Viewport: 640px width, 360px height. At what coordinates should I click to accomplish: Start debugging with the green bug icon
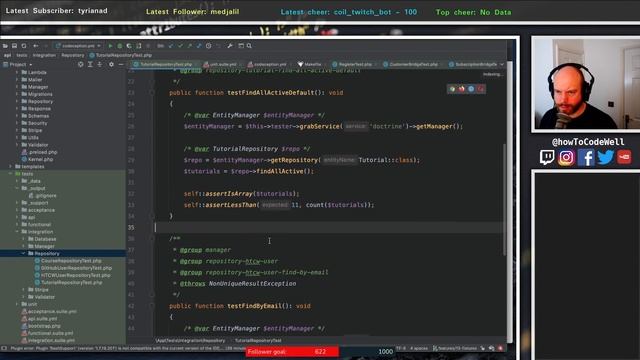(x=120, y=46)
